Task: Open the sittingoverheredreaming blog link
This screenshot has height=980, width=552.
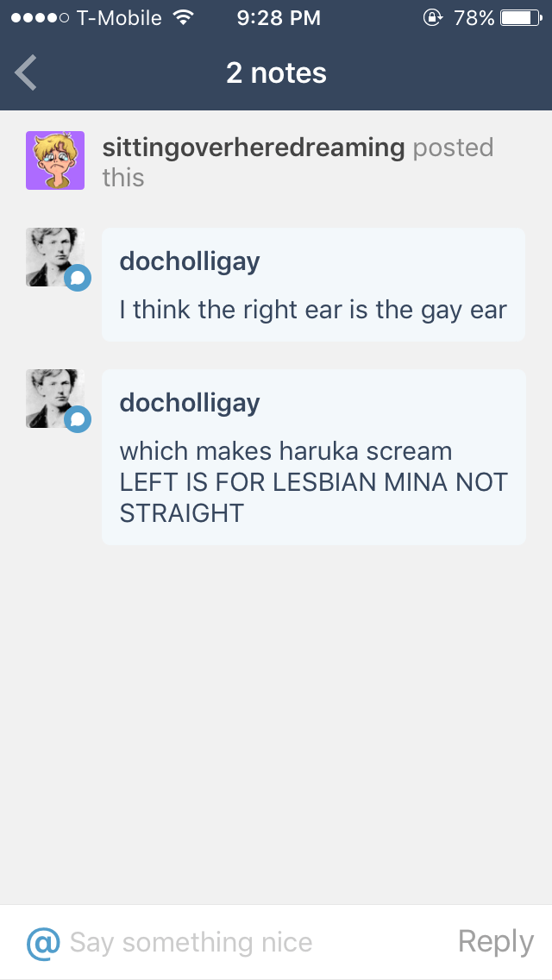Action: [x=254, y=148]
